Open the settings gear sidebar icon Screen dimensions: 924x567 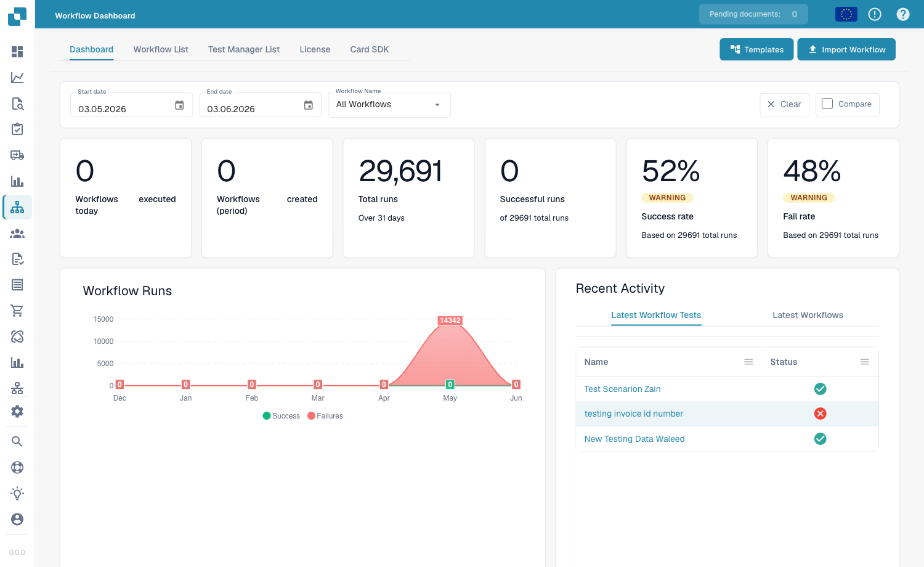17,412
